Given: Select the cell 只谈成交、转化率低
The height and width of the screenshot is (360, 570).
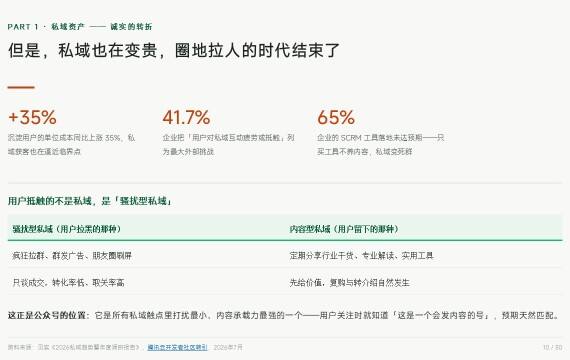Looking at the screenshot, I should [68, 283].
